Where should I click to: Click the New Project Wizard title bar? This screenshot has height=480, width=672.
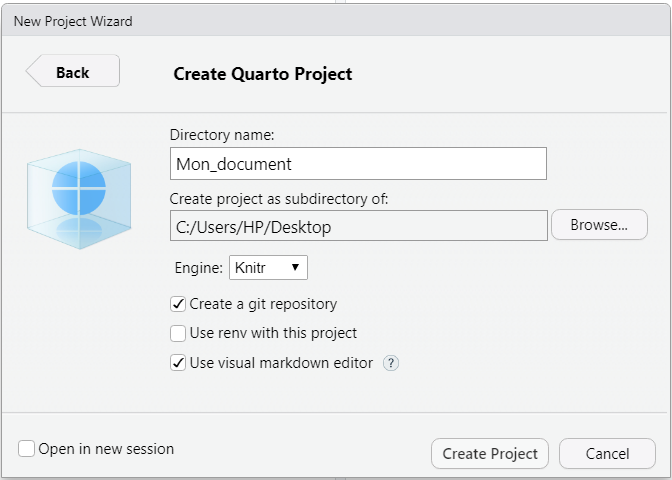(336, 21)
